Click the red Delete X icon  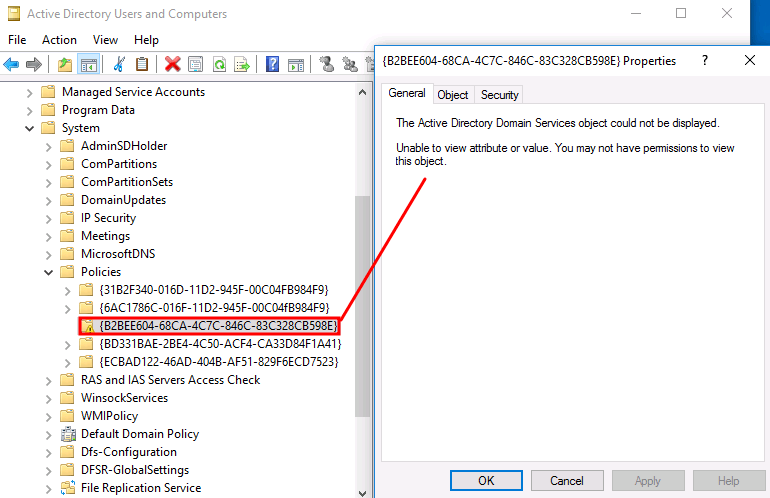[x=172, y=64]
